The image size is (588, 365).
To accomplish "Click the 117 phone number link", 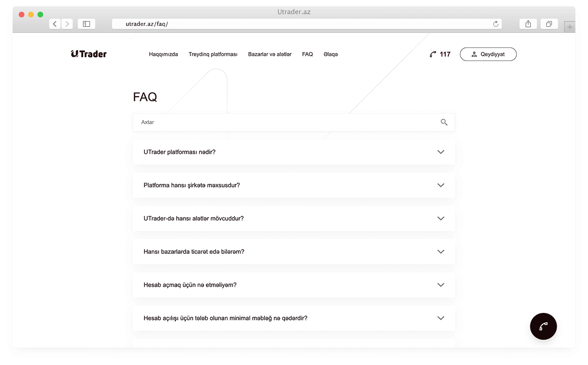I will pyautogui.click(x=444, y=54).
